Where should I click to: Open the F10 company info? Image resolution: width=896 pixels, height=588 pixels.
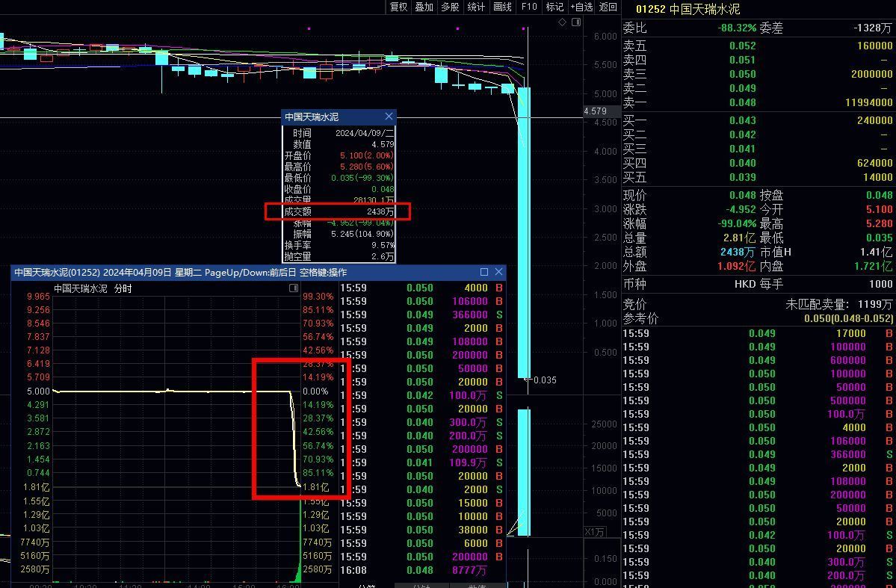coord(529,7)
